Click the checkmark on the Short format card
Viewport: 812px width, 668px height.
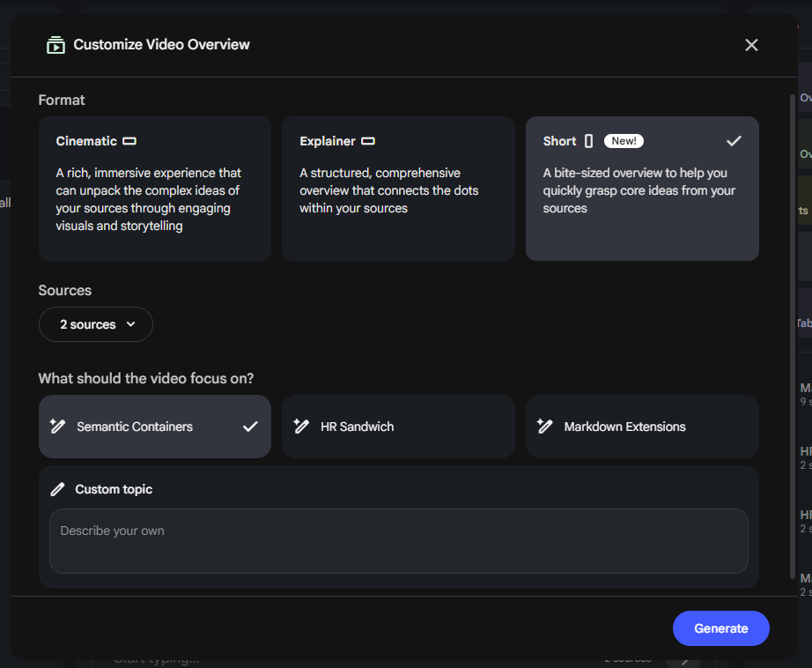[734, 141]
